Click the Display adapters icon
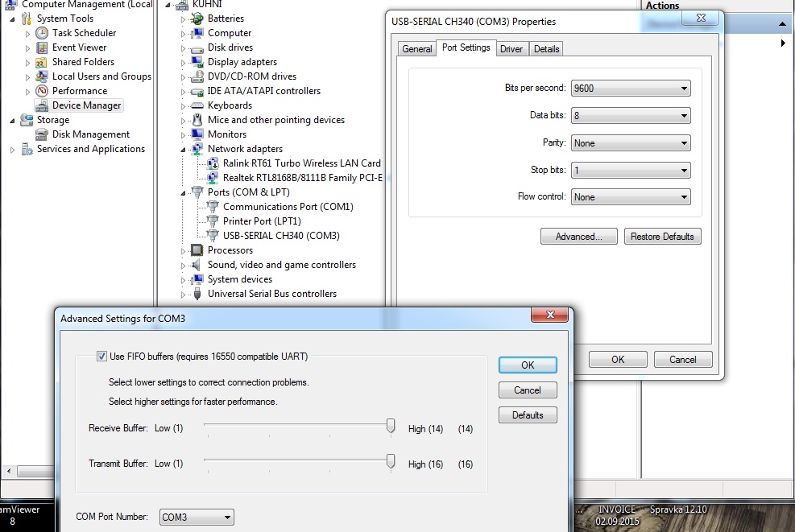 [197, 62]
